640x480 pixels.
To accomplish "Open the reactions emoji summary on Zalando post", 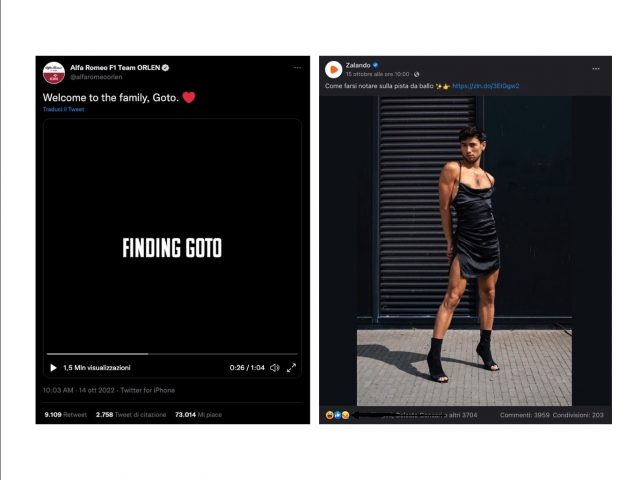I will [x=338, y=415].
